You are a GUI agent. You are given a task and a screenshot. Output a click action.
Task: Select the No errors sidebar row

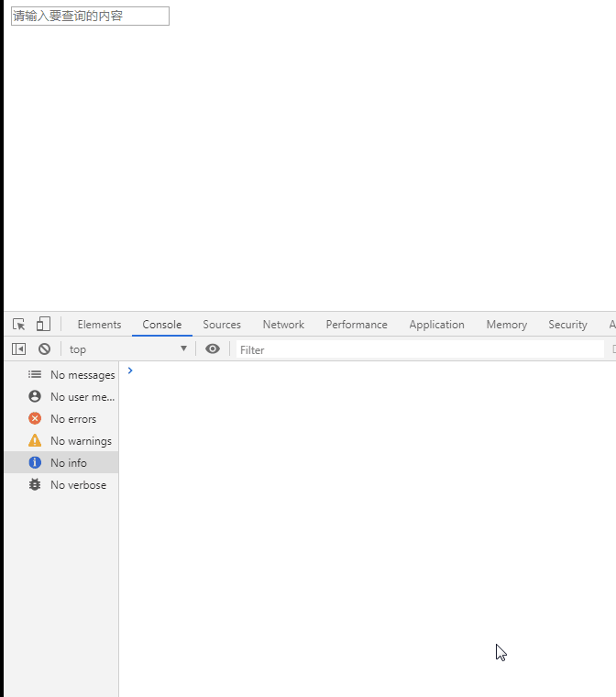(61, 419)
